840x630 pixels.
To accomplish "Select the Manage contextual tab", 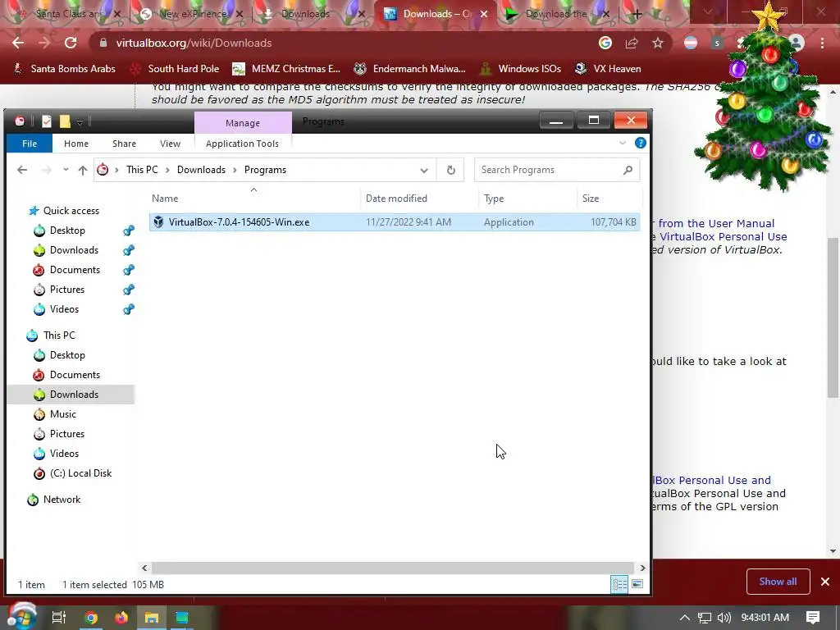I will point(243,123).
